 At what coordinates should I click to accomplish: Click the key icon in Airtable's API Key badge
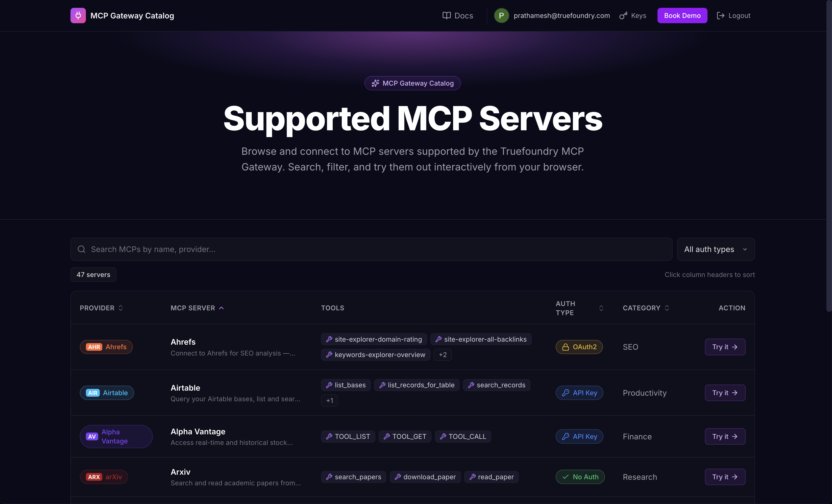click(566, 393)
